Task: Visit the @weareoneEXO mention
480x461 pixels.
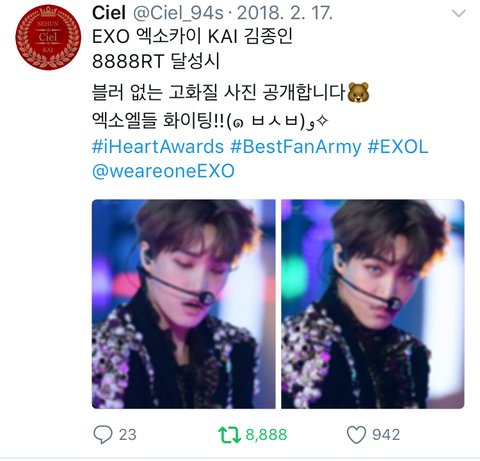Action: click(163, 171)
